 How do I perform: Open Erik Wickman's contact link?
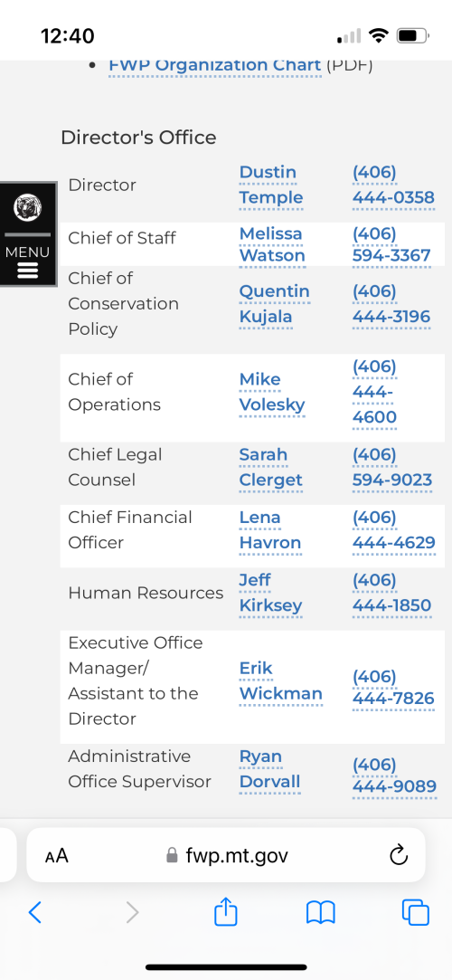pyautogui.click(x=281, y=681)
